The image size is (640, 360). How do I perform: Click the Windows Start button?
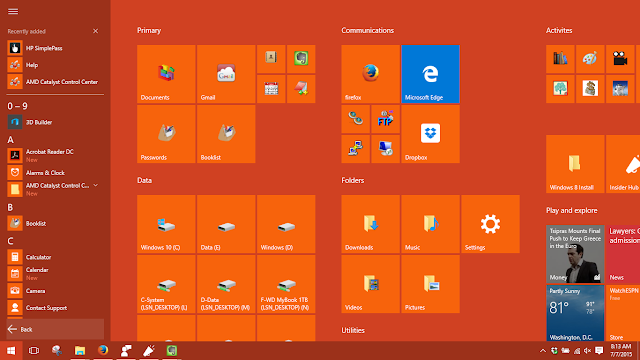(x=11, y=351)
